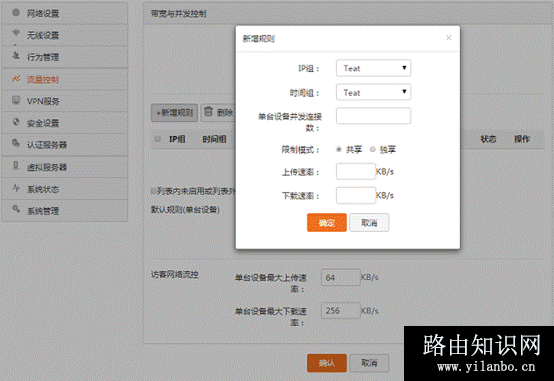Screen dimensions: 554x381
Task: Click the 网络设置 globe icon
Action: 16,13
